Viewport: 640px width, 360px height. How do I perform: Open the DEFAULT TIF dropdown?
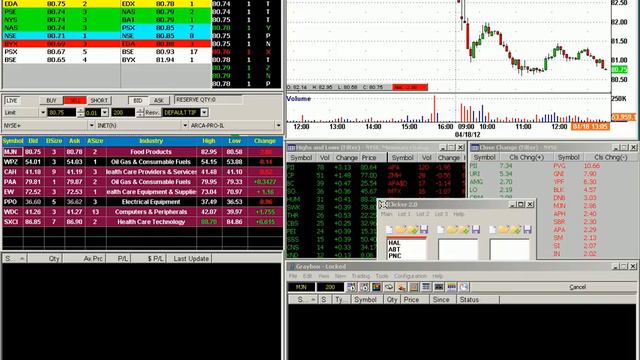[204, 113]
